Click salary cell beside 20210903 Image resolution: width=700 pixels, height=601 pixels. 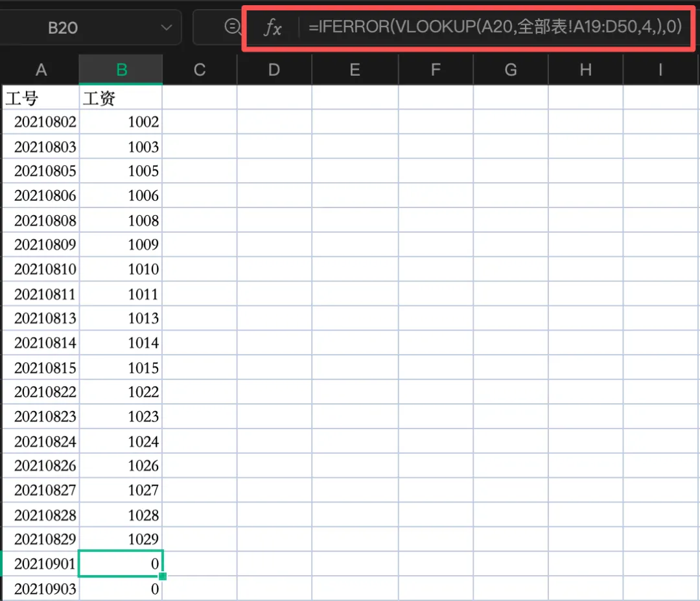tap(121, 589)
